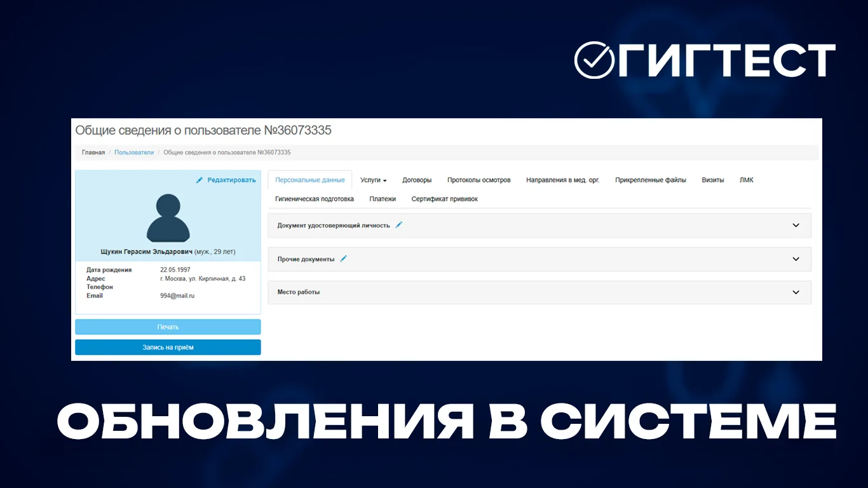This screenshot has width=868, height=488.
Task: Select the ЛМК tab
Action: click(747, 180)
